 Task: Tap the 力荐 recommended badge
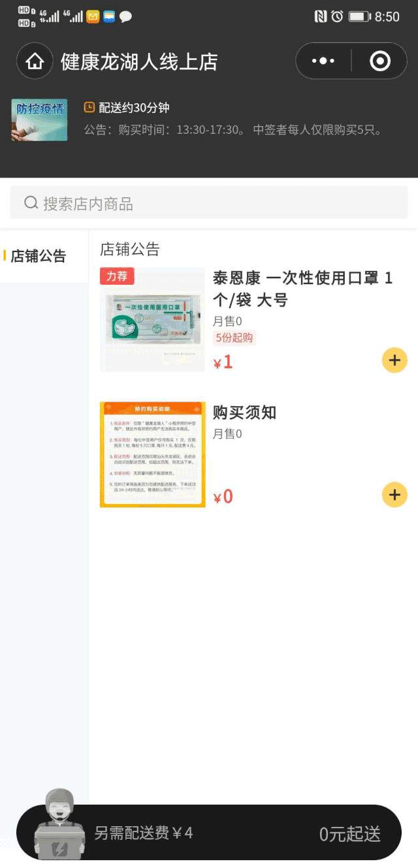click(117, 276)
